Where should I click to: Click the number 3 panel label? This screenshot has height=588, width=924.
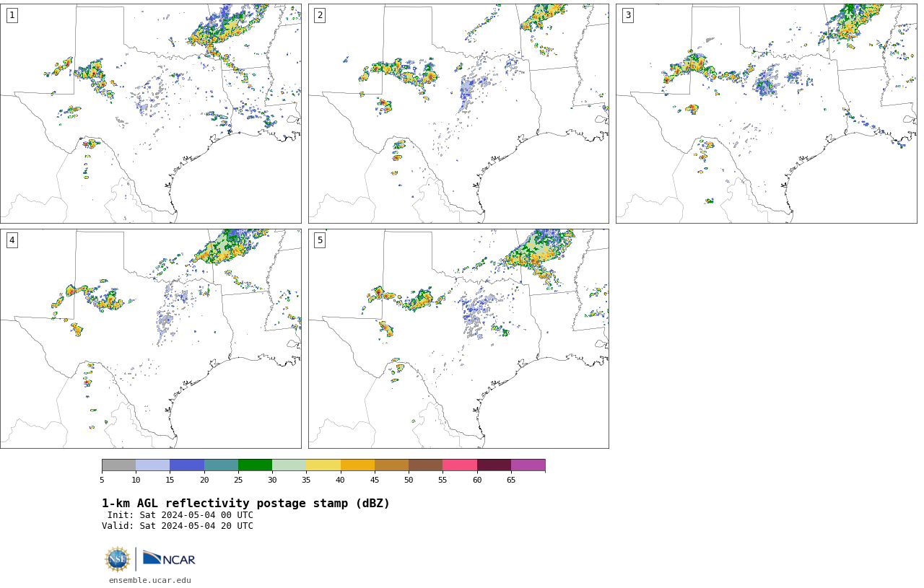628,15
